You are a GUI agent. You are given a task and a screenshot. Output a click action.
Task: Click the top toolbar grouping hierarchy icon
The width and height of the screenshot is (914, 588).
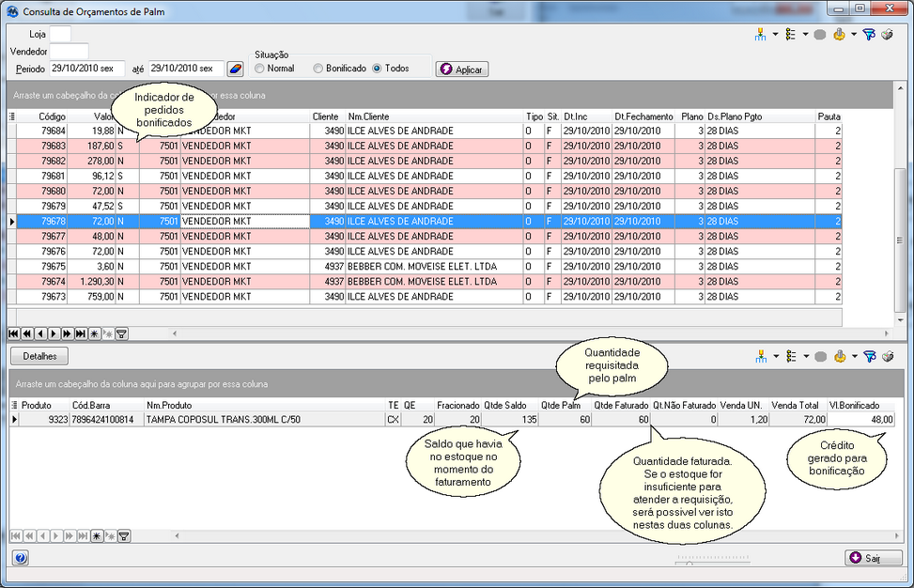[761, 35]
